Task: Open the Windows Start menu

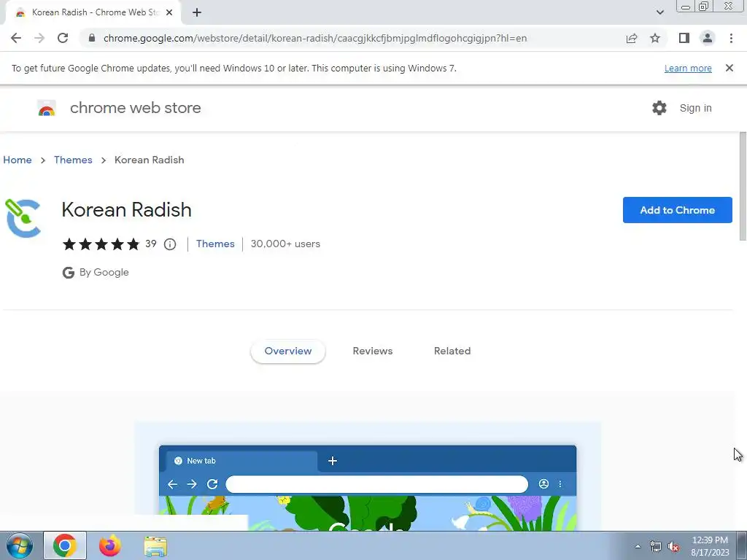Action: pyautogui.click(x=19, y=545)
